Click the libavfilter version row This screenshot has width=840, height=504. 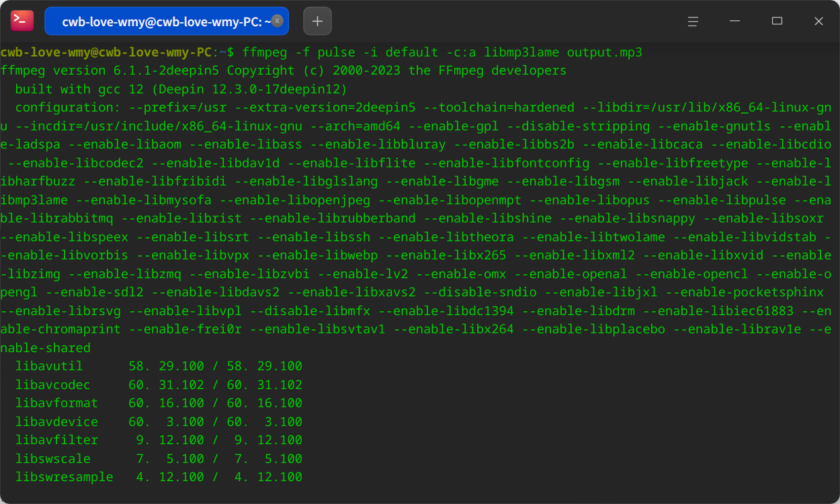159,440
